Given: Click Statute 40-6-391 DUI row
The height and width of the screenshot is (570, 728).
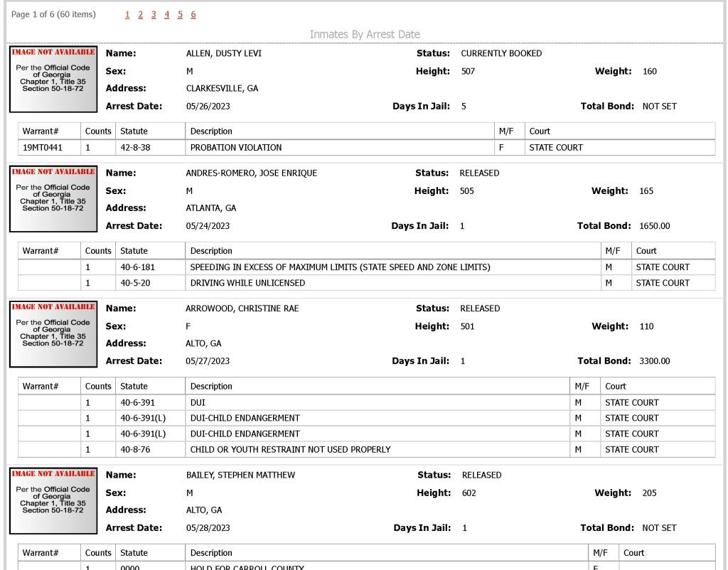Looking at the screenshot, I should 367,403.
